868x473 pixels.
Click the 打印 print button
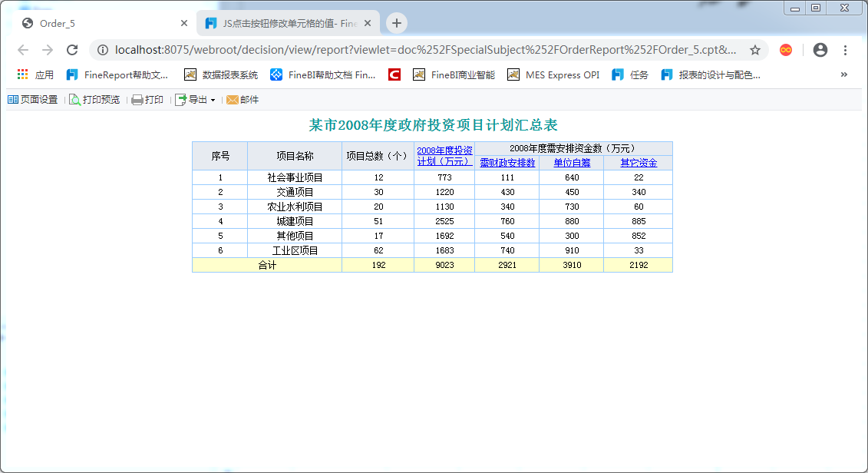point(147,100)
